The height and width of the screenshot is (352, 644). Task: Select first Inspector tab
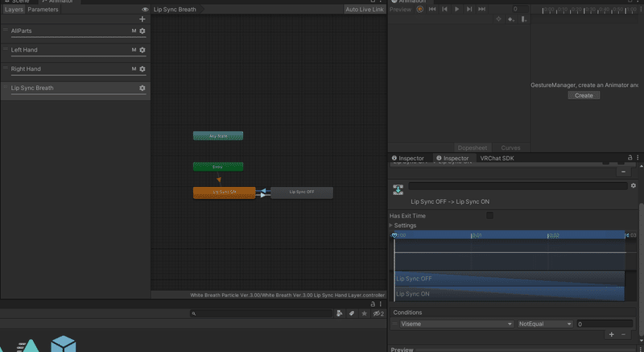click(408, 158)
